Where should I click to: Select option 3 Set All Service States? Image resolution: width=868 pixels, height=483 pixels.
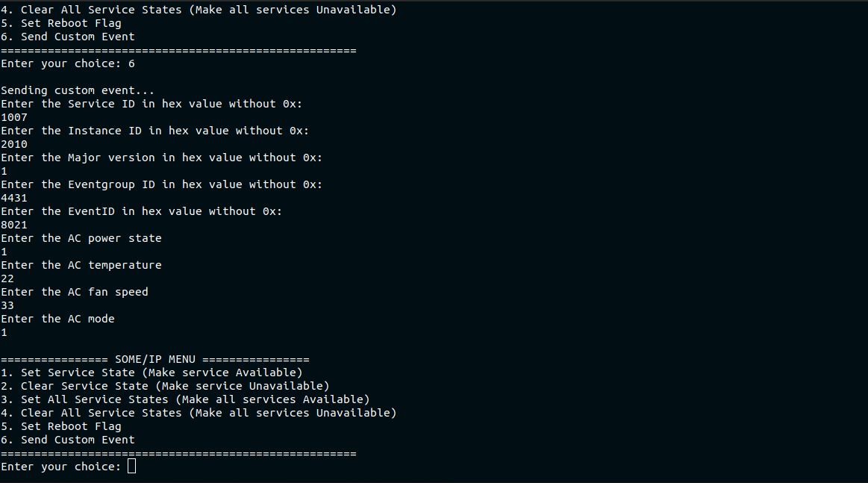pyautogui.click(x=185, y=399)
